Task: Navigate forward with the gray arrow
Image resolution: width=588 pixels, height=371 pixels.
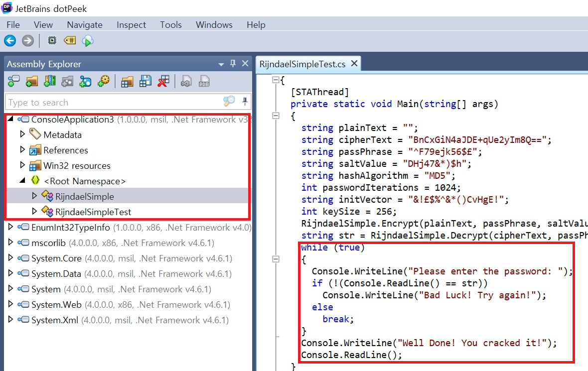Action: [x=28, y=40]
